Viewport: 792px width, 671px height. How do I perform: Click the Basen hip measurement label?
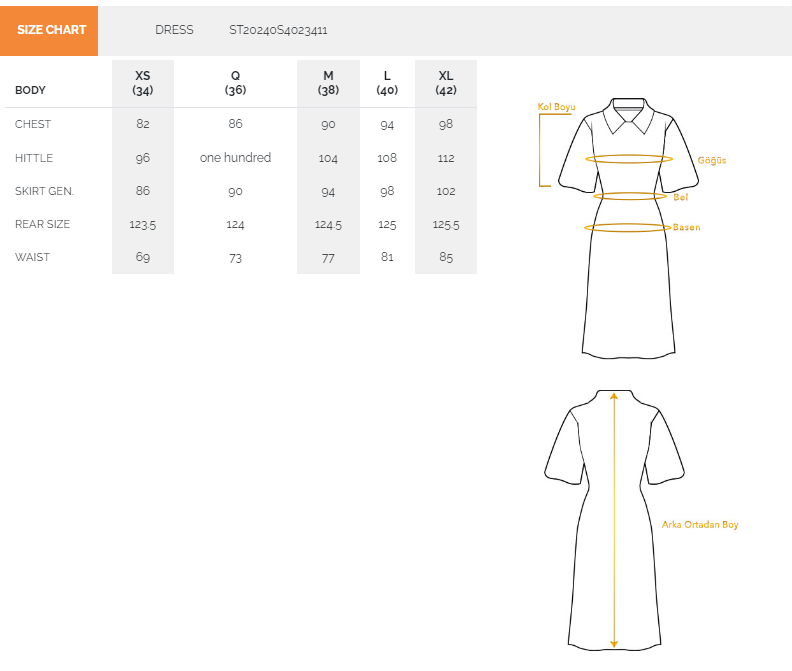pos(686,227)
